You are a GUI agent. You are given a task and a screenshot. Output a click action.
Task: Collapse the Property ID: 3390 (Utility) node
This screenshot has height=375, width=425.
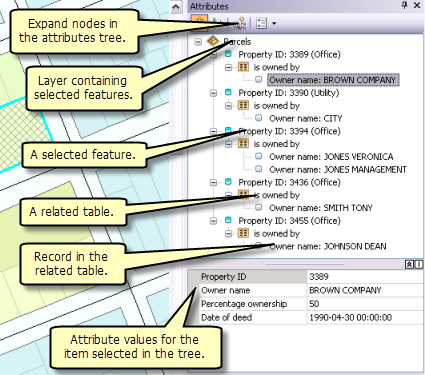tap(213, 93)
